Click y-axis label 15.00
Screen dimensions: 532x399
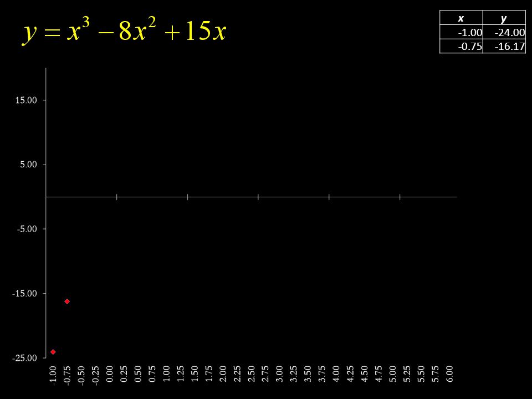click(x=26, y=100)
